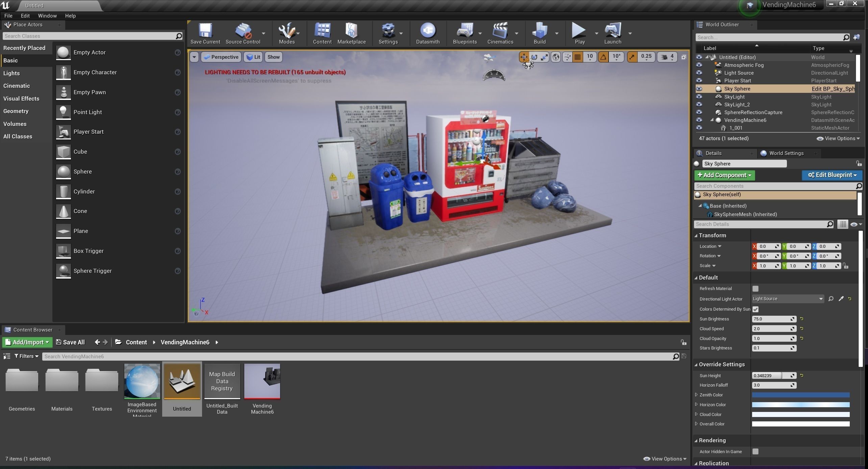This screenshot has height=469, width=868.
Task: Click the Cloud Color swatch
Action: click(800, 414)
